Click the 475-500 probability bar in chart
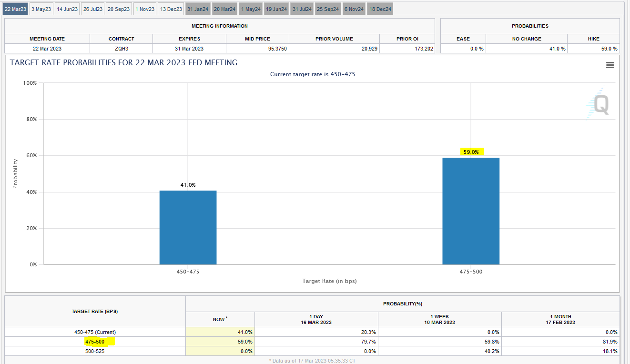 (471, 211)
